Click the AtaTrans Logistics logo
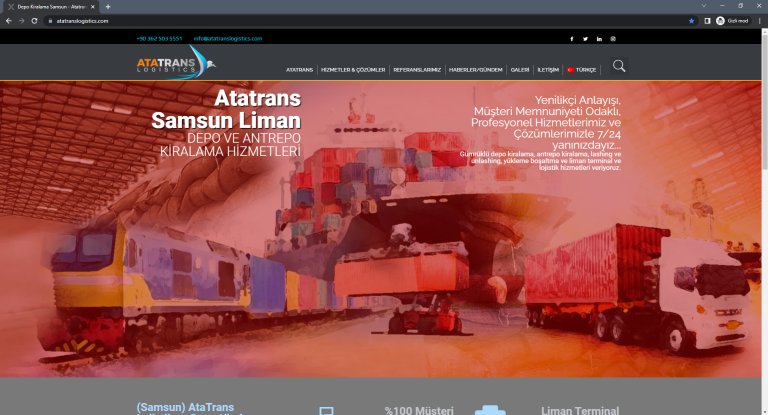This screenshot has width=768, height=415. (x=176, y=63)
